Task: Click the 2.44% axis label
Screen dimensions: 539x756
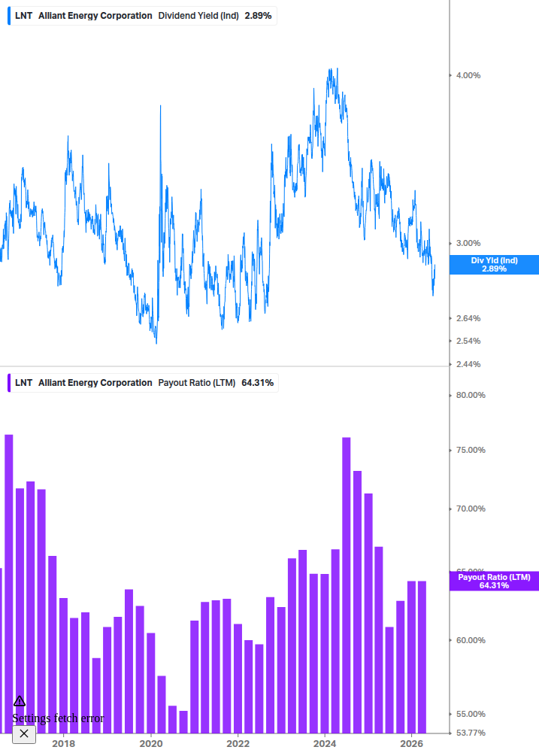Action: [468, 365]
